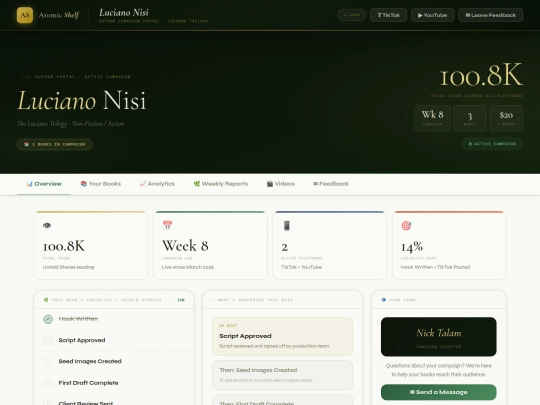Click 'Untold Stories leading' text
The width and height of the screenshot is (540, 405).
pos(68,267)
